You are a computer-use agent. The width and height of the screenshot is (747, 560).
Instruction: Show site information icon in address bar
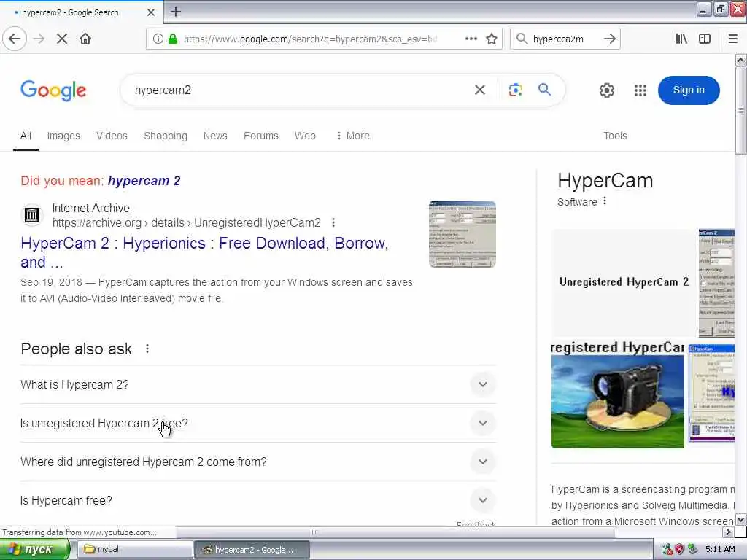pyautogui.click(x=158, y=39)
